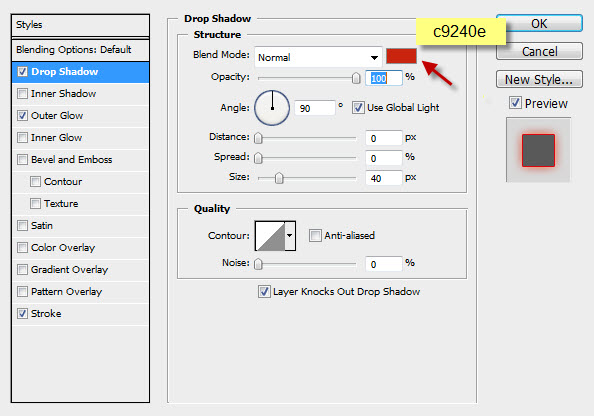The width and height of the screenshot is (594, 416).
Task: Toggle Layer Knocks Out Drop Shadow
Action: [264, 291]
